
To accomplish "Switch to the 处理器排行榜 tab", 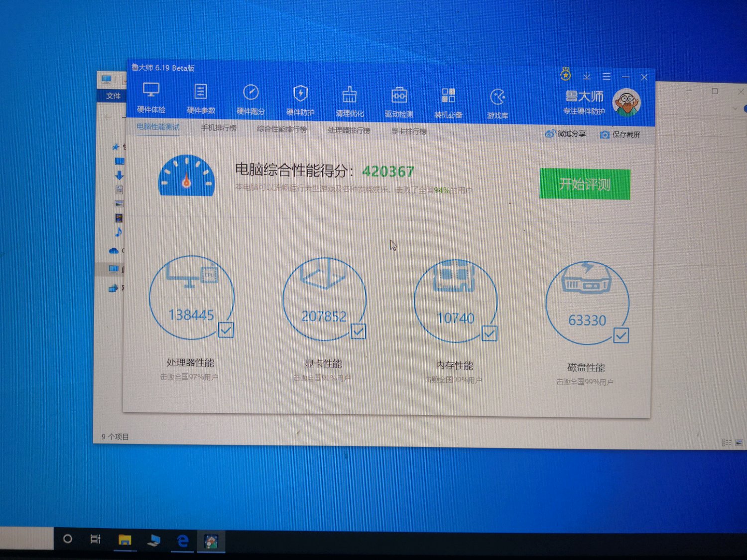I will point(349,130).
